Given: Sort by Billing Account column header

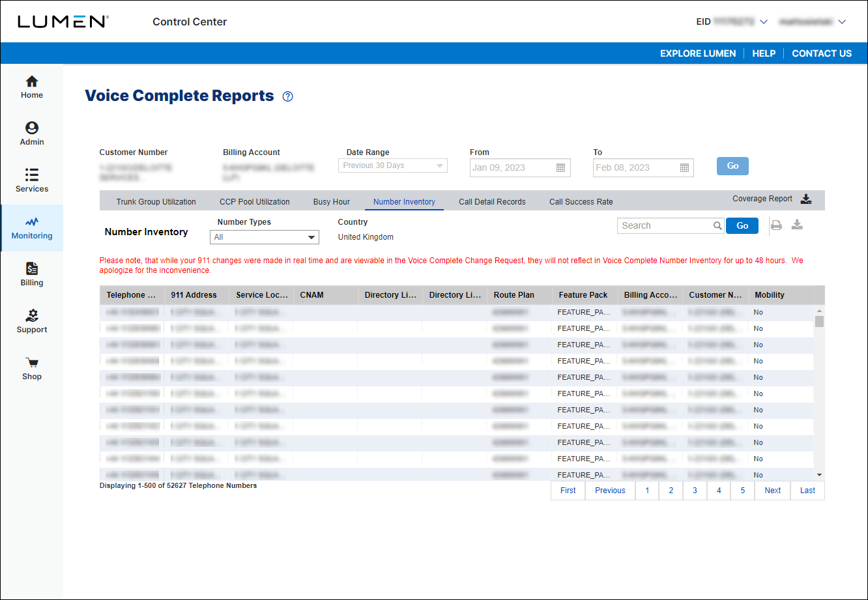Looking at the screenshot, I should coord(650,295).
